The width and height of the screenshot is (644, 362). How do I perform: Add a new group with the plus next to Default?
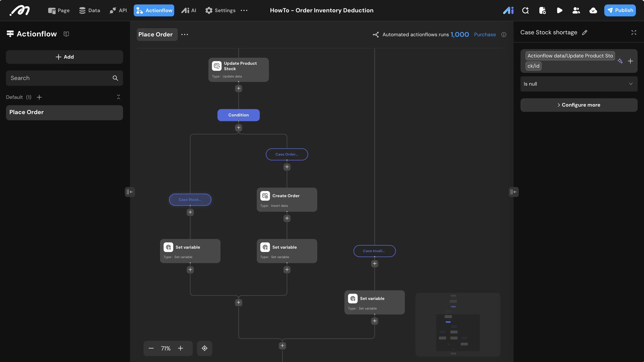[x=39, y=97]
